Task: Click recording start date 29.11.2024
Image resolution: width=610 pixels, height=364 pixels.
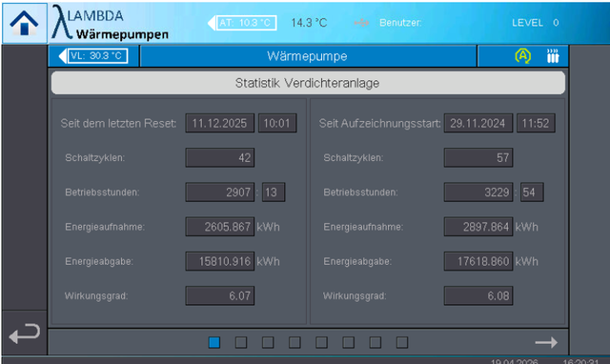Action: [478, 123]
